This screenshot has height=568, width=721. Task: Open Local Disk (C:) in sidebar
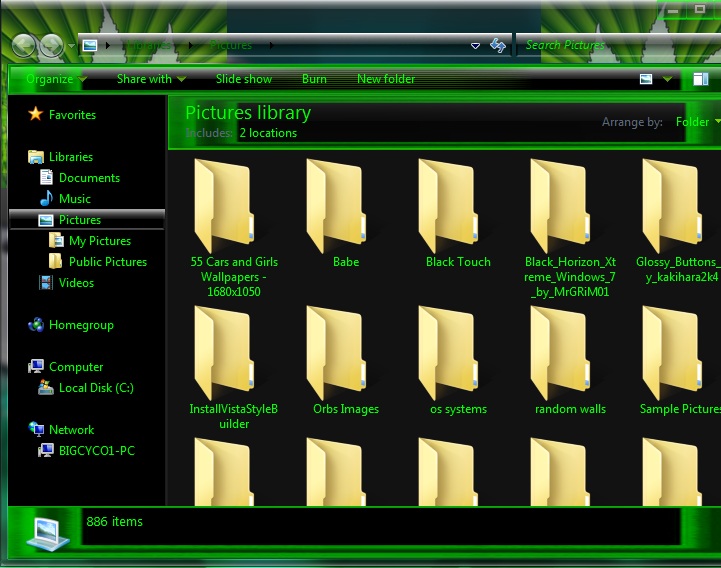(96, 388)
